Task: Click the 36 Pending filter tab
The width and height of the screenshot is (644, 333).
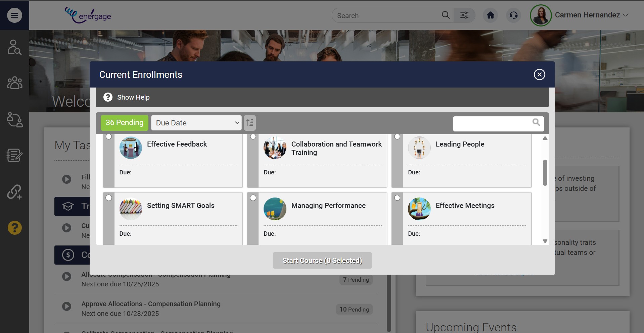Action: [x=124, y=123]
